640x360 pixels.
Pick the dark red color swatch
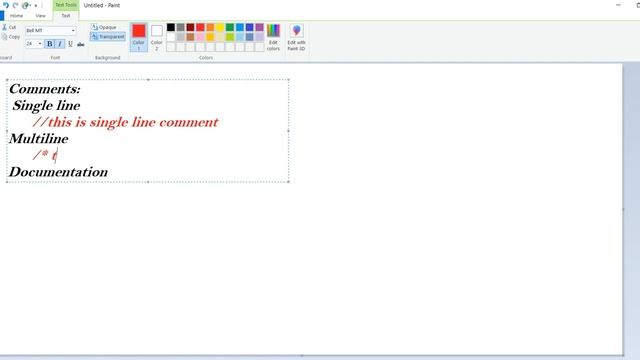[190, 27]
